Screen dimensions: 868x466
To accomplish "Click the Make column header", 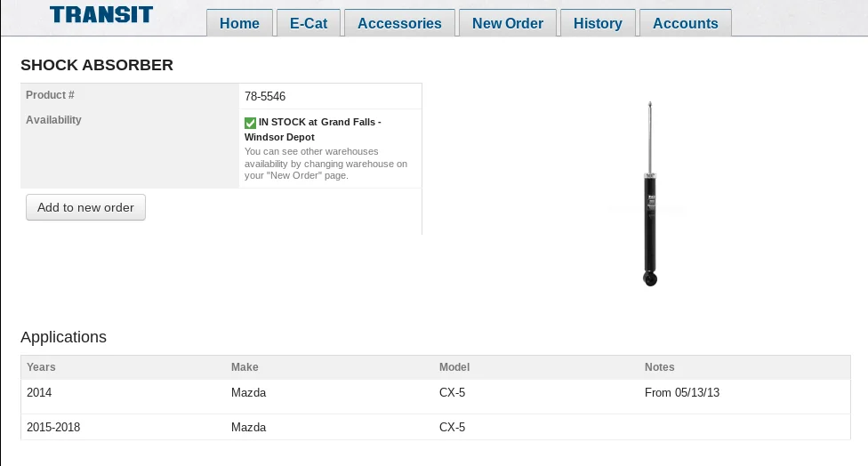I will tap(245, 367).
